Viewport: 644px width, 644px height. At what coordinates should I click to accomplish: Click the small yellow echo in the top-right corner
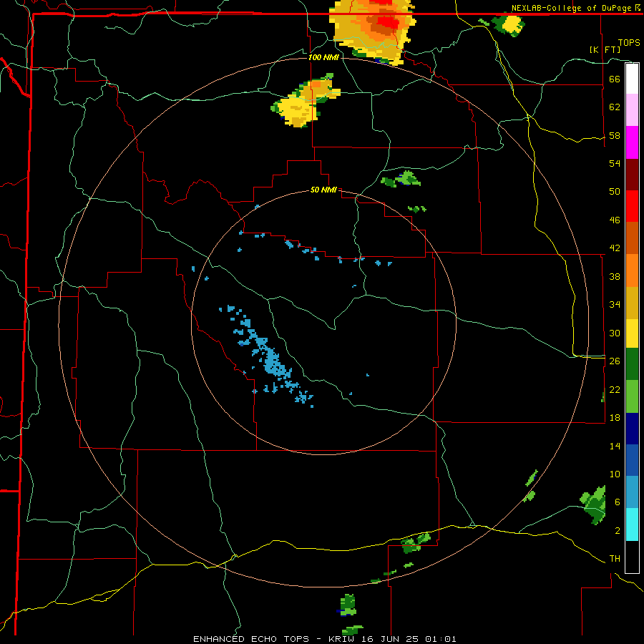(x=512, y=24)
